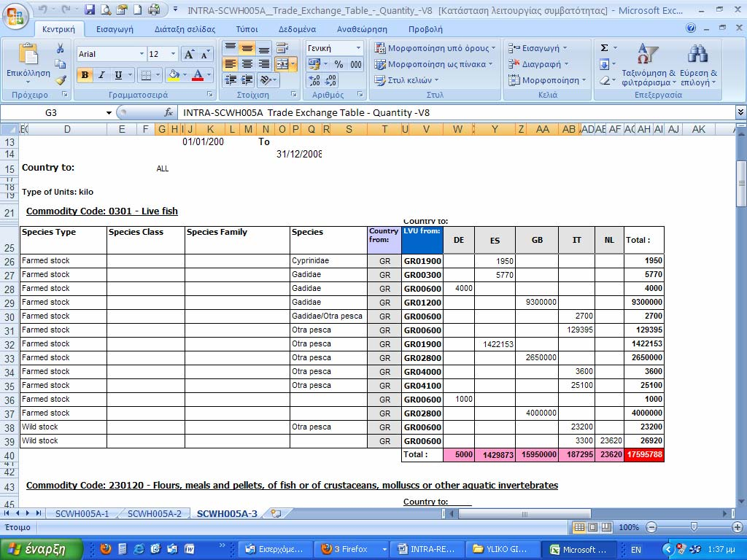Viewport: 747px width, 560px height.
Task: Open the Name Box dropdown arrow
Action: [109, 113]
